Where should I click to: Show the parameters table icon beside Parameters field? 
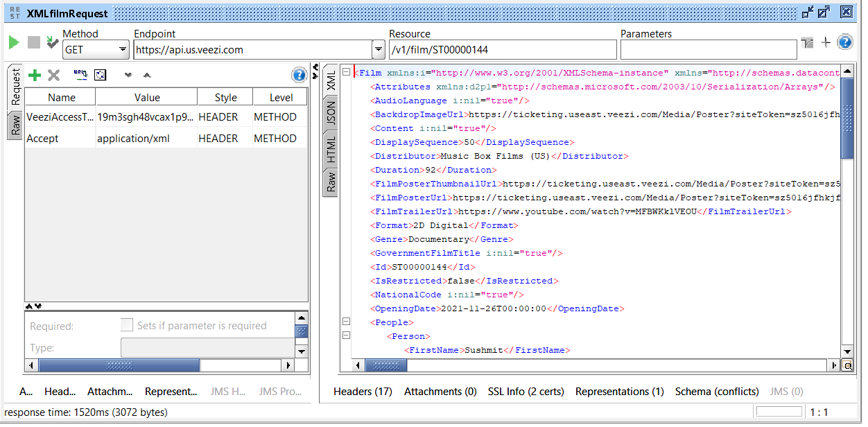click(x=807, y=42)
